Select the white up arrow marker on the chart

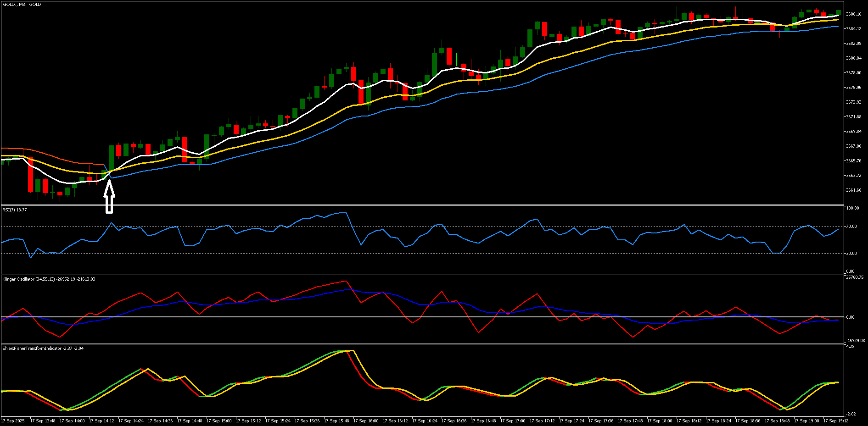click(x=109, y=195)
